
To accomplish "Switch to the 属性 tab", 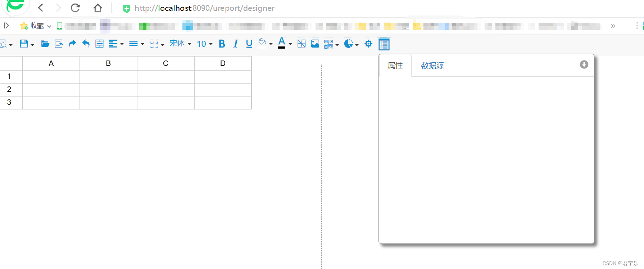I will click(395, 66).
